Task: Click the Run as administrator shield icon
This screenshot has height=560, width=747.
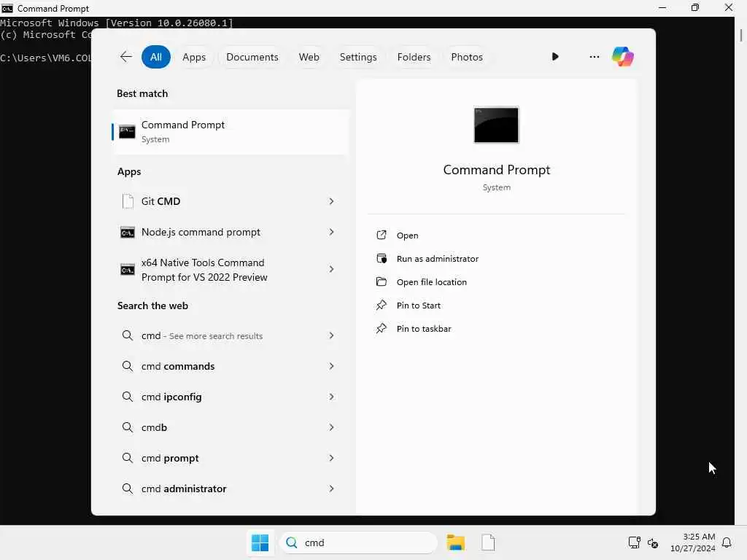Action: click(381, 258)
